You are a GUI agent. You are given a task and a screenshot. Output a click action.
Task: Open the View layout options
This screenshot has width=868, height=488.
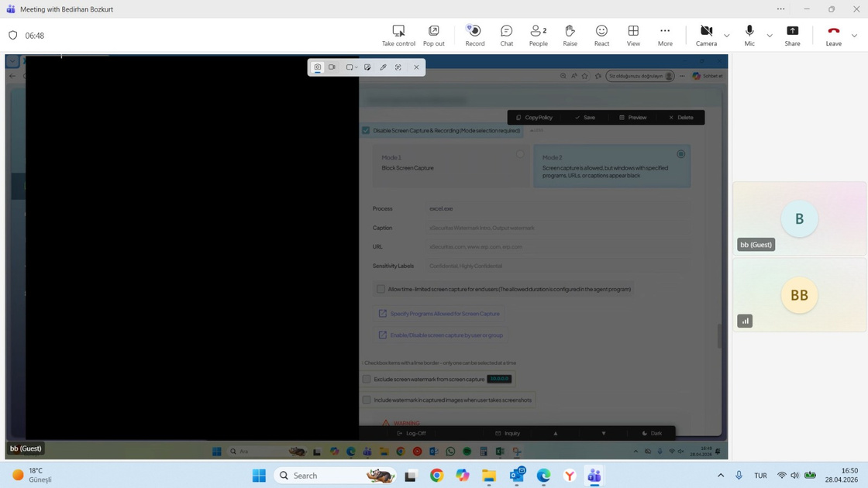[x=633, y=36]
